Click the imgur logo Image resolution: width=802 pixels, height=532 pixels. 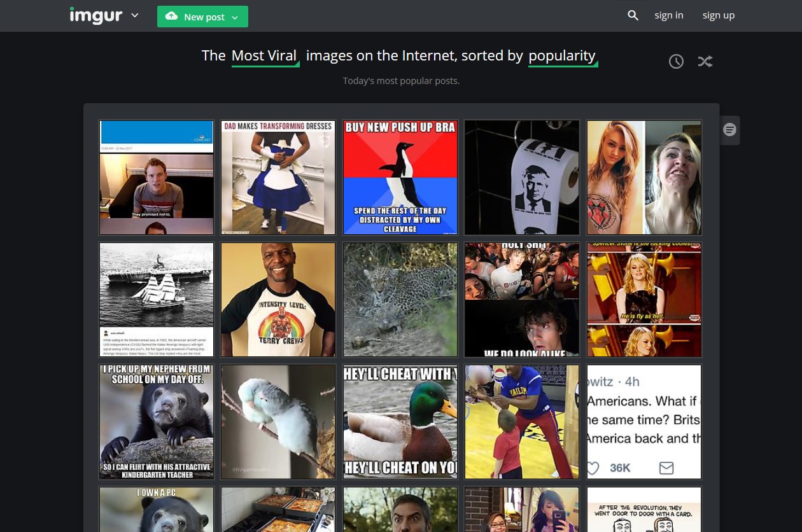coord(96,15)
